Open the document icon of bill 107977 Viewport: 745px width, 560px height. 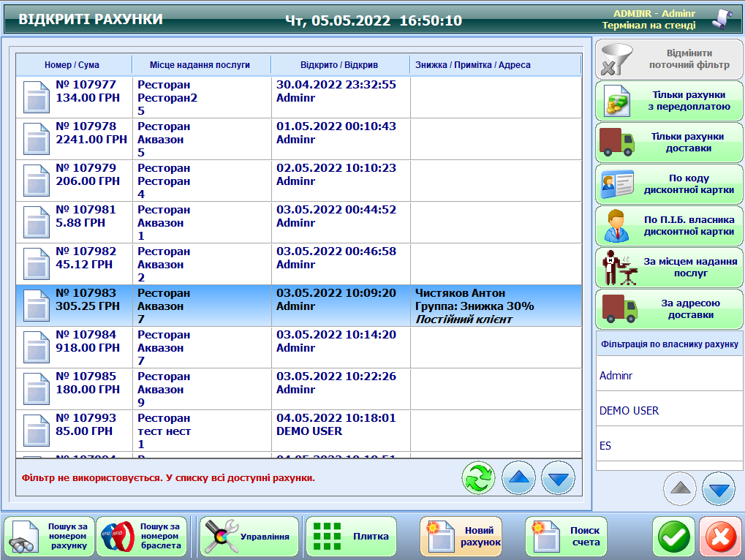[x=37, y=97]
